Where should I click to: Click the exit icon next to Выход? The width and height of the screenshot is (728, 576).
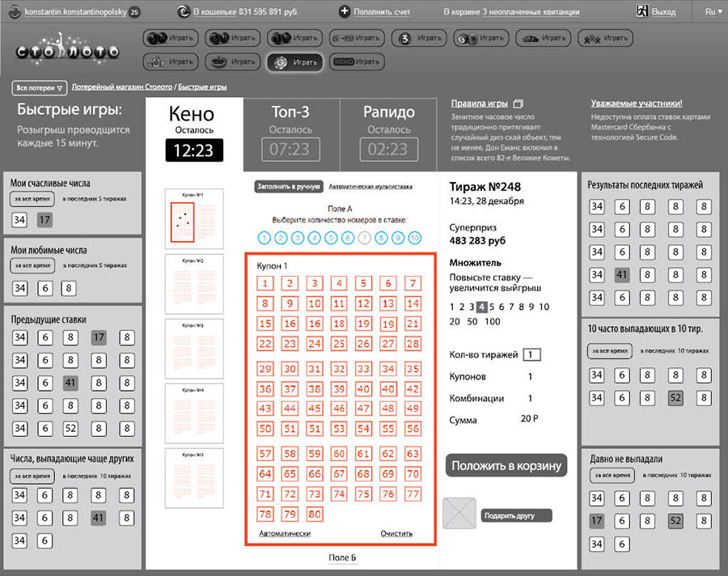coord(641,11)
